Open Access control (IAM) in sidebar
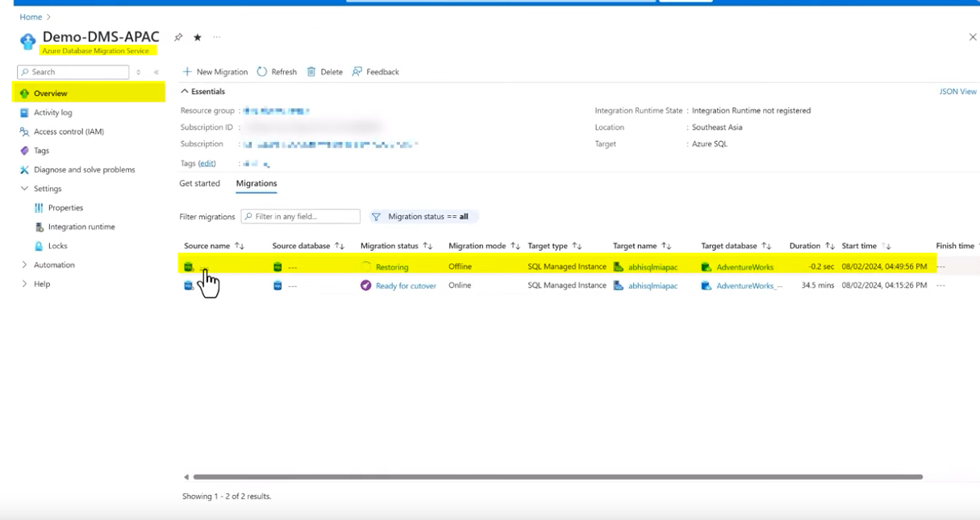 (x=69, y=131)
